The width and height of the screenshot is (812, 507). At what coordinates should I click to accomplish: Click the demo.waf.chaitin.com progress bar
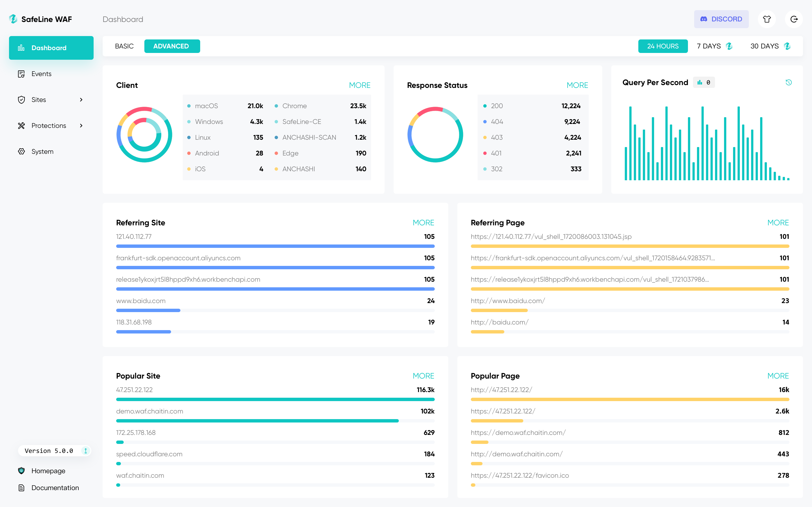pyautogui.click(x=257, y=421)
